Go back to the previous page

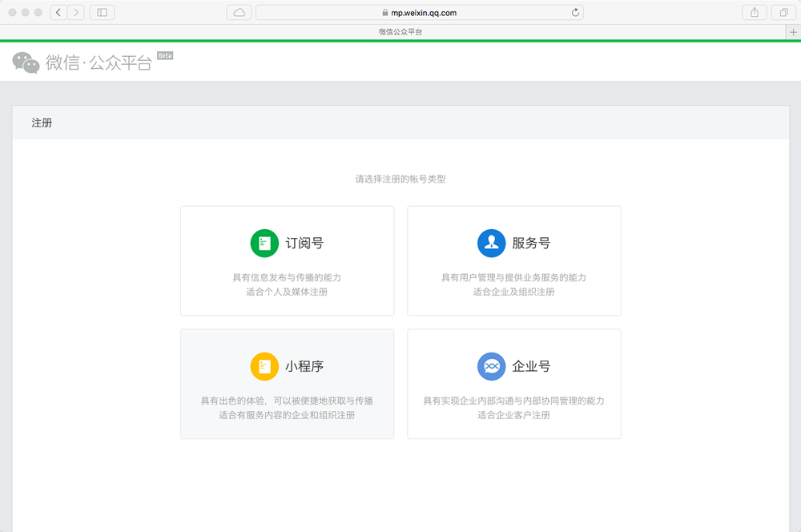[x=58, y=12]
